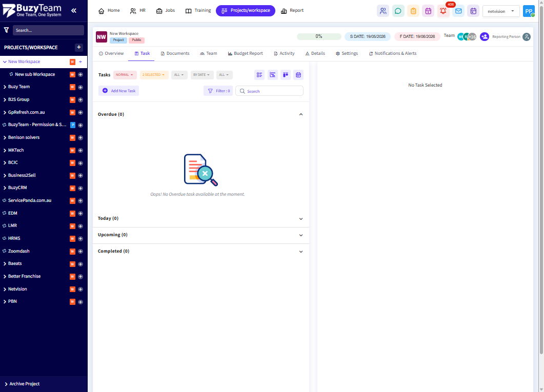Expand the GpRefresh.com.au tree item
The height and width of the screenshot is (392, 544).
point(5,112)
